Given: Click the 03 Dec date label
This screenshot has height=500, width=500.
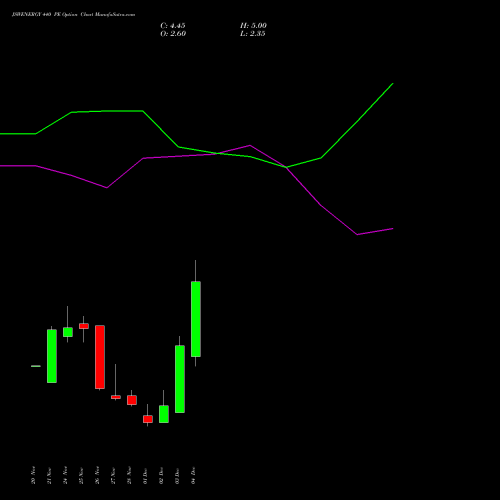Looking at the screenshot, I should click(177, 475).
